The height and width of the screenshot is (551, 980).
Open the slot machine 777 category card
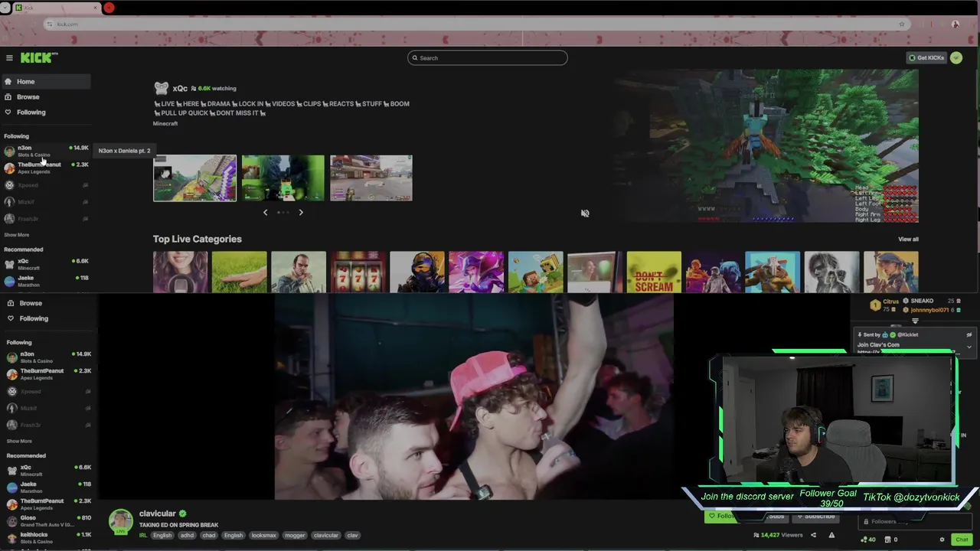coord(358,272)
